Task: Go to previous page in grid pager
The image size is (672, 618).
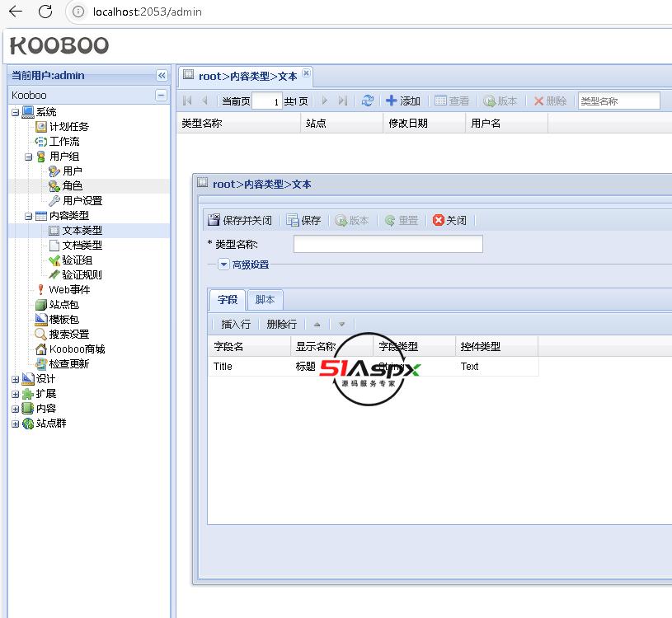Action: click(204, 101)
